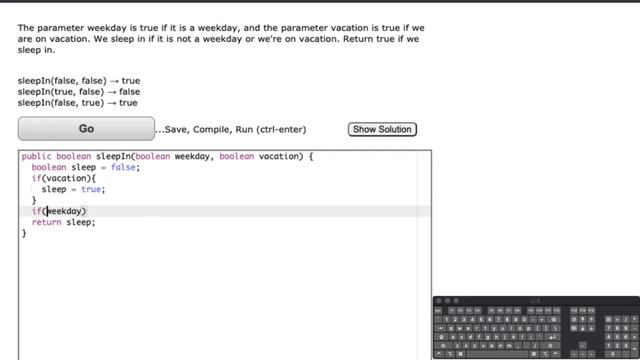Click the H key in Keyboard Viewer

point(496,337)
